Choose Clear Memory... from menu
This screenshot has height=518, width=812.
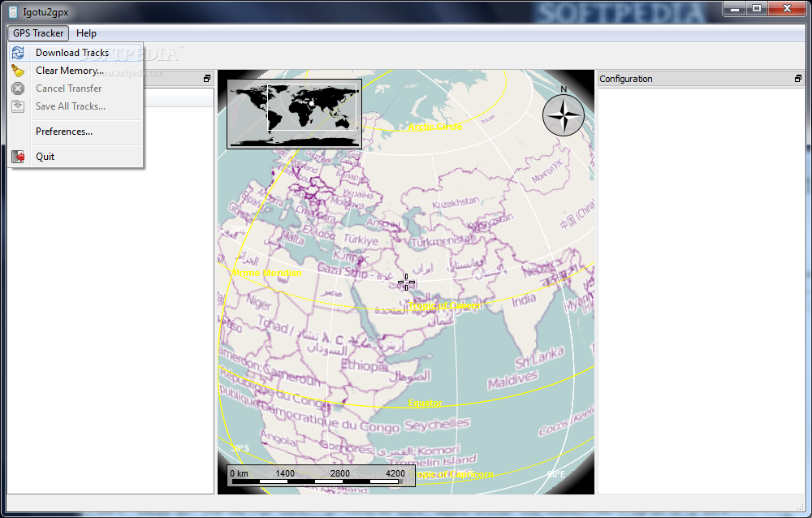[76, 71]
